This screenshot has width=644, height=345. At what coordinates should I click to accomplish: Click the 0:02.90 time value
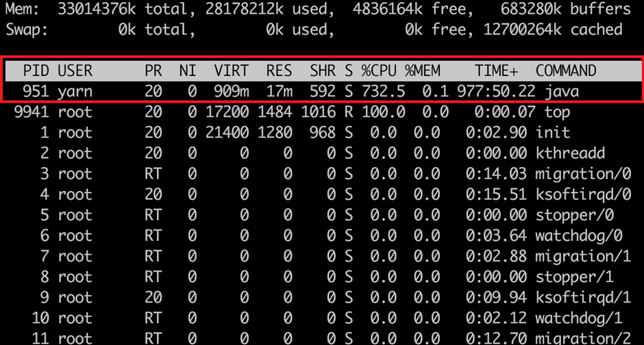tap(496, 133)
